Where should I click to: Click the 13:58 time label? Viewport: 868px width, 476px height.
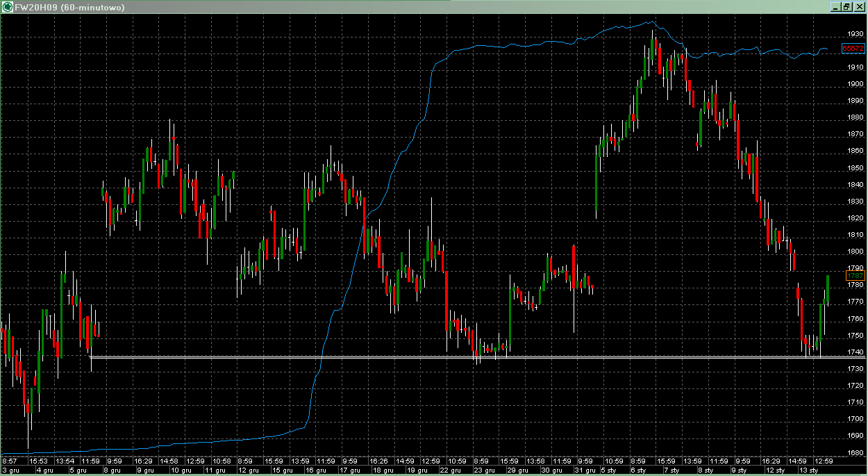(535, 461)
